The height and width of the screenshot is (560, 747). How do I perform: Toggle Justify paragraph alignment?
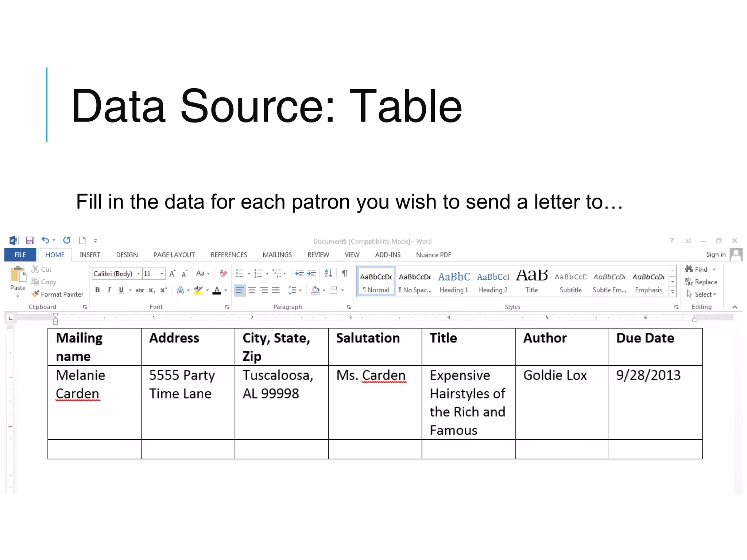(276, 290)
